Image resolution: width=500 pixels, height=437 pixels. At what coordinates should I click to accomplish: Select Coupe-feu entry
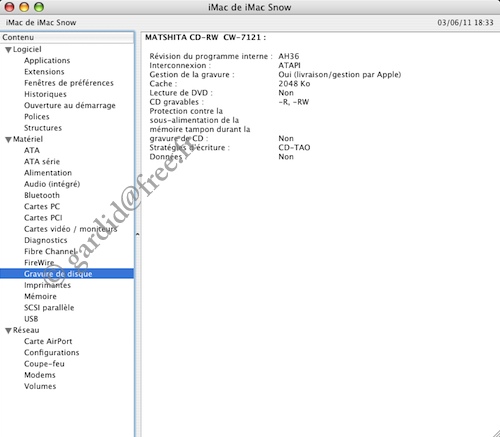44,364
